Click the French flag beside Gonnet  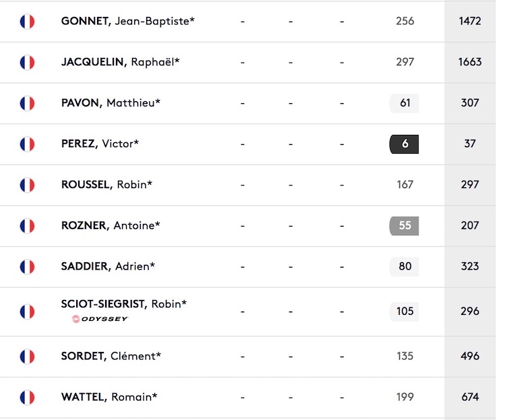point(27,22)
